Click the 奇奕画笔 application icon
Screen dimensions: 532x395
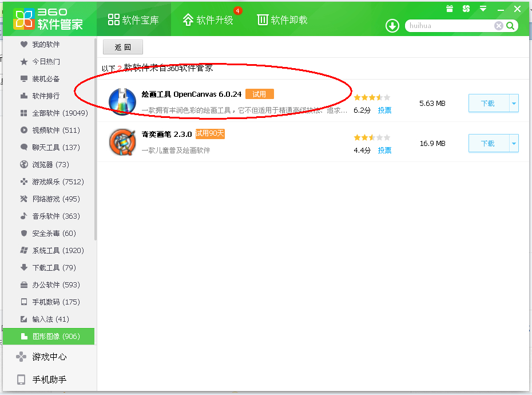tap(122, 142)
